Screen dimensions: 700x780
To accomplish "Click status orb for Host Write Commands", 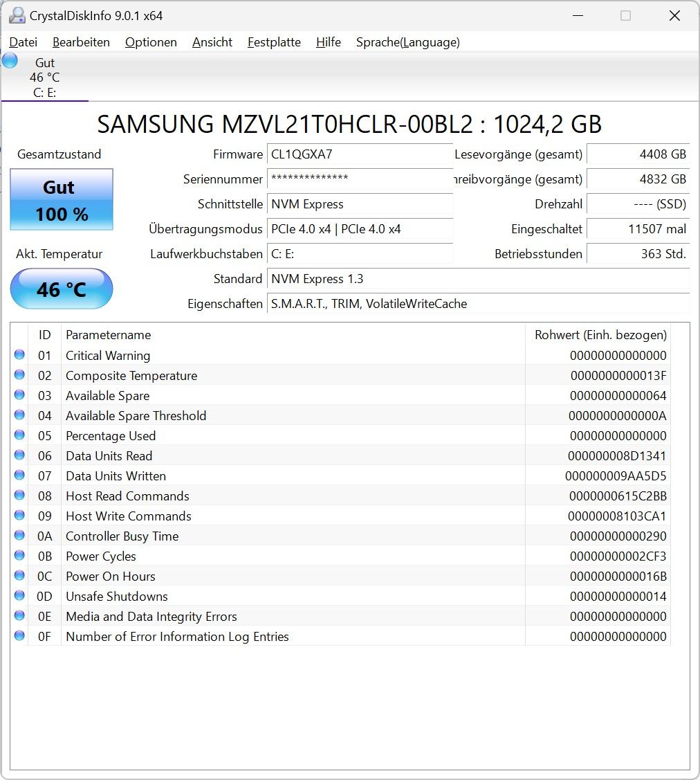I will coord(19,515).
